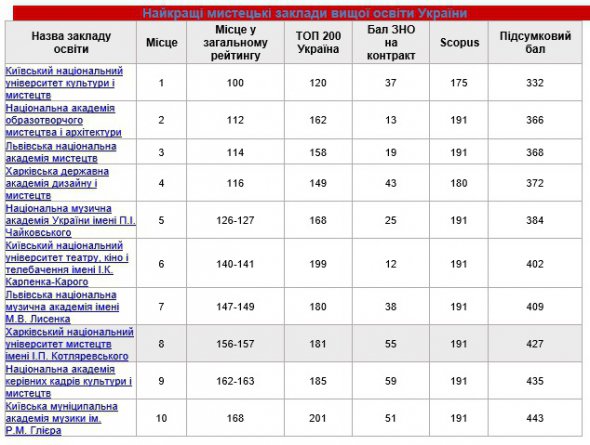This screenshot has height=445, width=590.
Task: Click the 'Підсумковий бал' column header
Action: coord(535,42)
